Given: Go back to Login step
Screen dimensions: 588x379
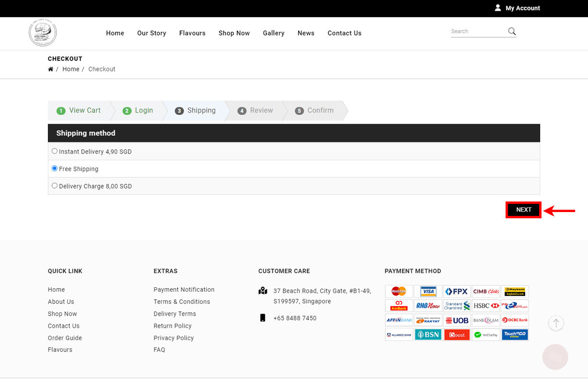Looking at the screenshot, I should [138, 110].
